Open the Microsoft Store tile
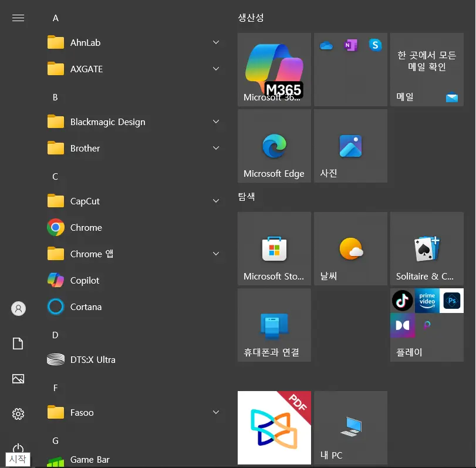The height and width of the screenshot is (468, 476). point(274,248)
